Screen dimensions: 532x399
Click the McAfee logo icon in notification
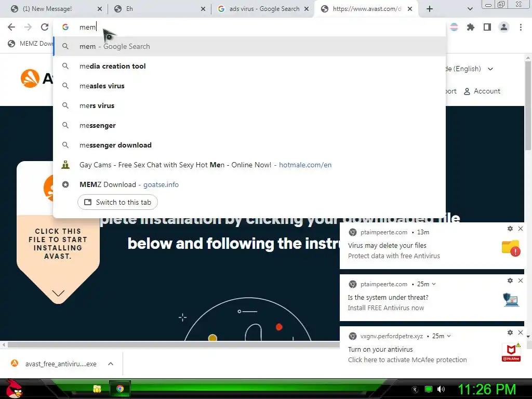tap(511, 353)
